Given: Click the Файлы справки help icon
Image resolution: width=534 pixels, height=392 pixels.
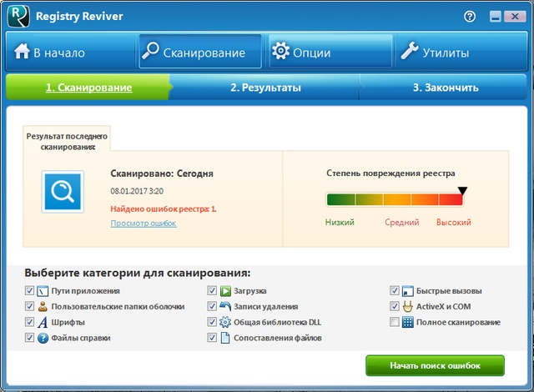Looking at the screenshot, I should click(x=43, y=338).
